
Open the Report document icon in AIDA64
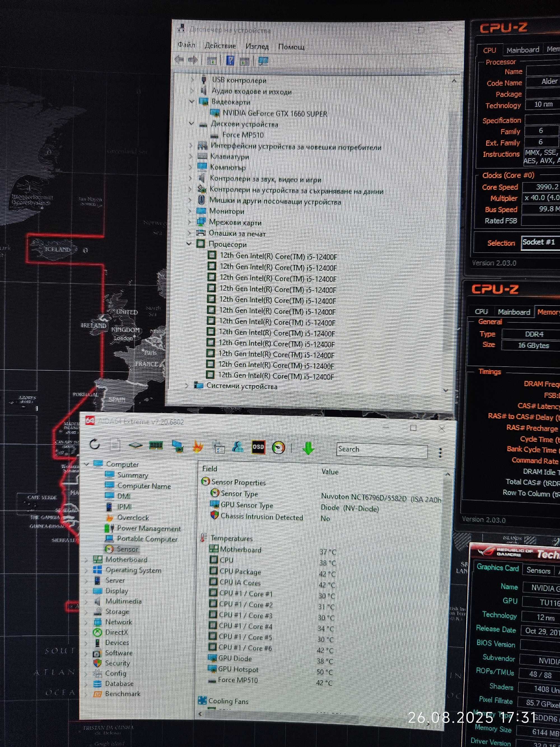coord(115,445)
